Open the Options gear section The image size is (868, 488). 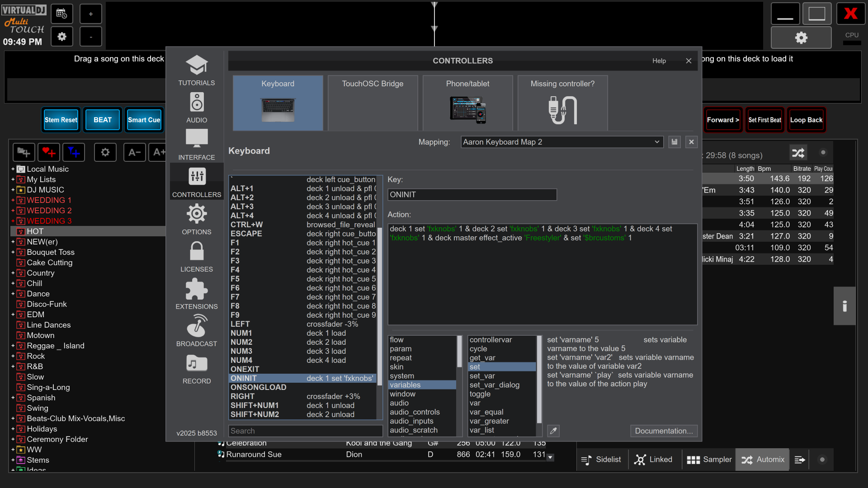[196, 219]
